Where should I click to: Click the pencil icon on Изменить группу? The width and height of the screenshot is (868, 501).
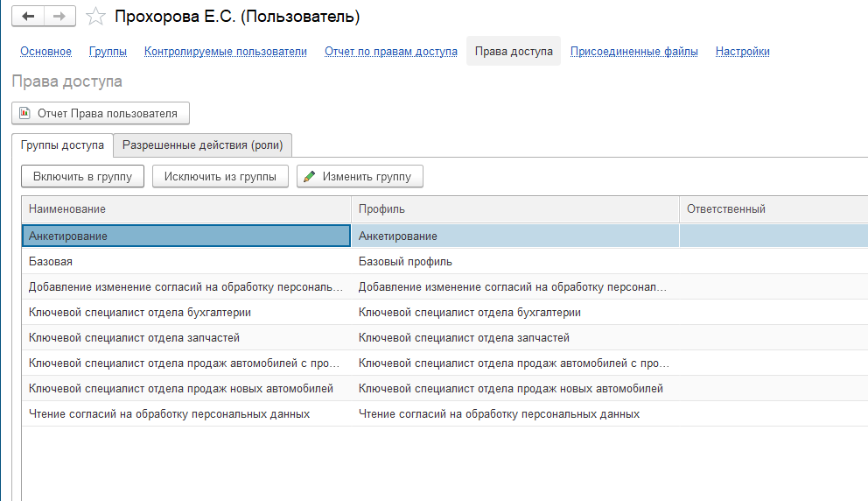(310, 176)
